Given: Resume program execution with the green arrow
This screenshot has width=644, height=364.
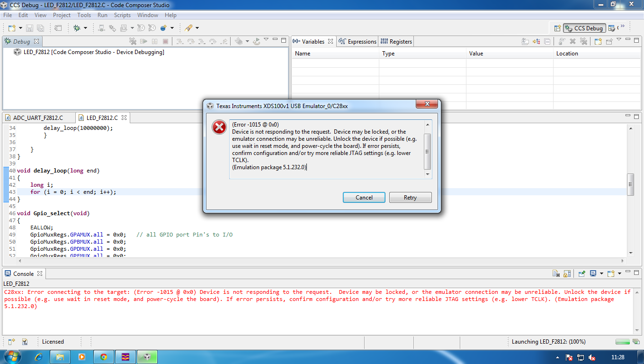Looking at the screenshot, I should pos(143,41).
